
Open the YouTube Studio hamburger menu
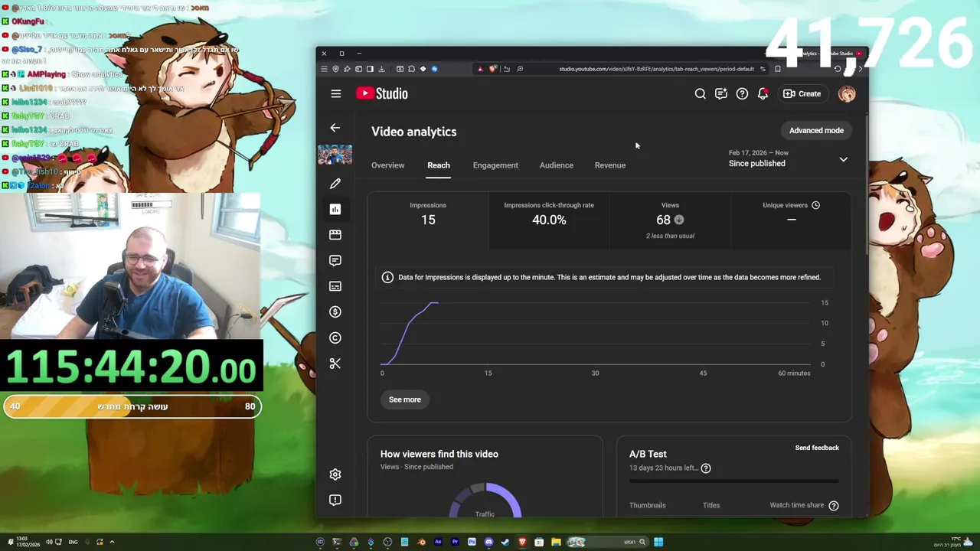pyautogui.click(x=335, y=93)
